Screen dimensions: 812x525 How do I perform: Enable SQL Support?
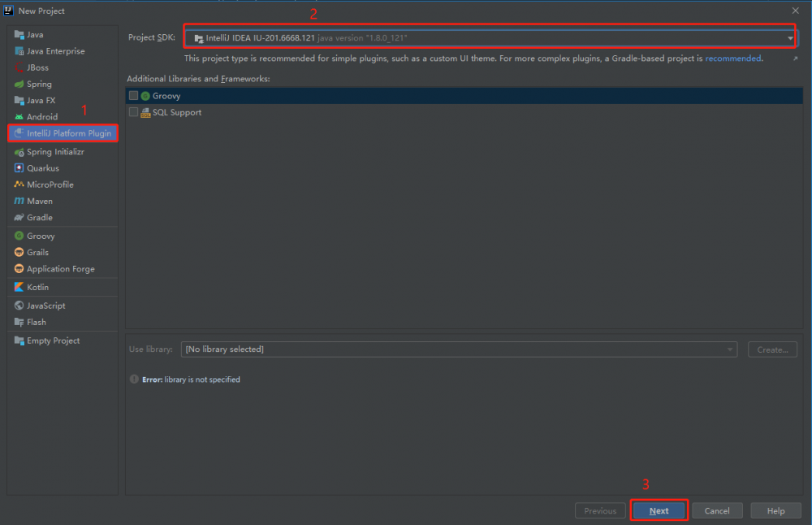133,112
